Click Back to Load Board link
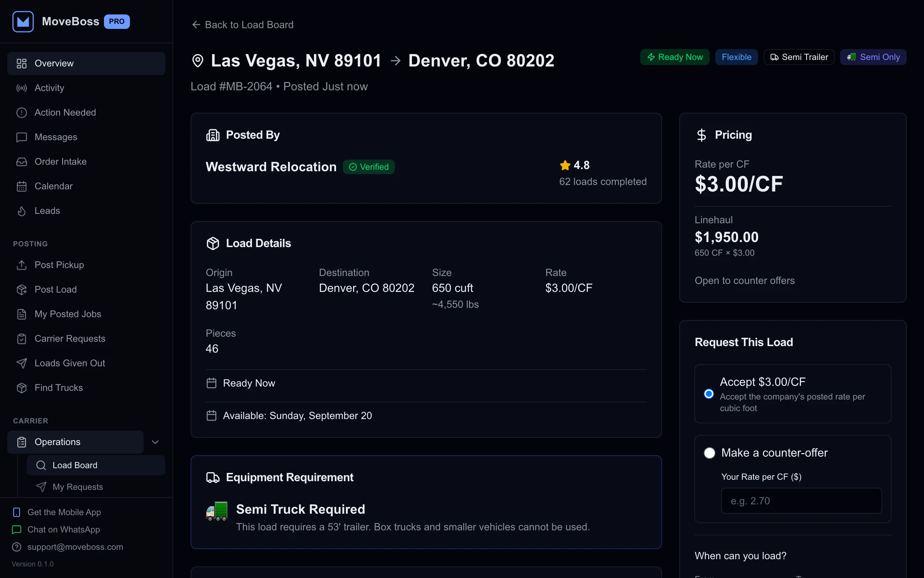The width and height of the screenshot is (924, 578). click(243, 25)
